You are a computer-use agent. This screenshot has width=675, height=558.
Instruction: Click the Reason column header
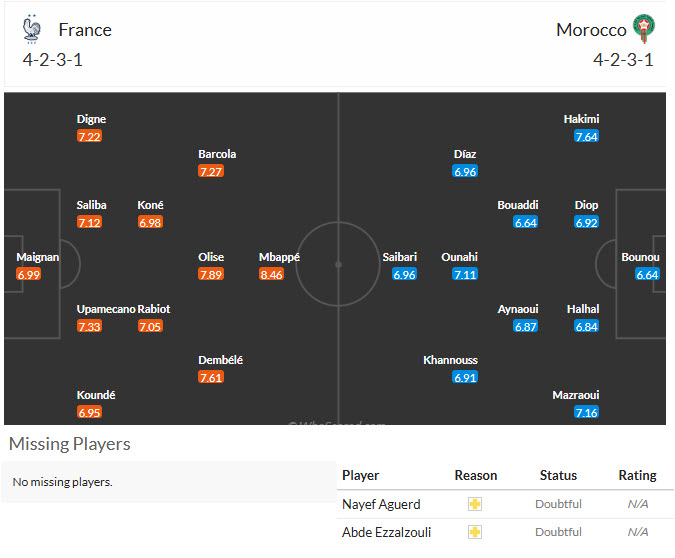point(476,475)
